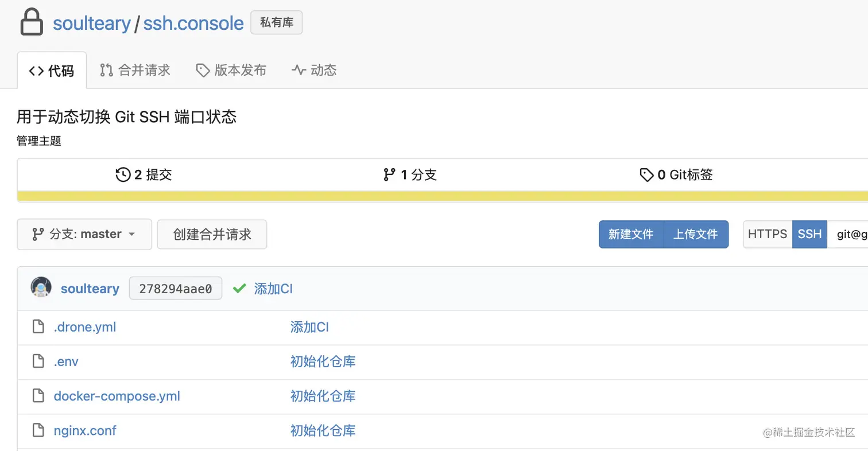868x451 pixels.
Task: Select the HTTPS clone option
Action: (x=768, y=234)
